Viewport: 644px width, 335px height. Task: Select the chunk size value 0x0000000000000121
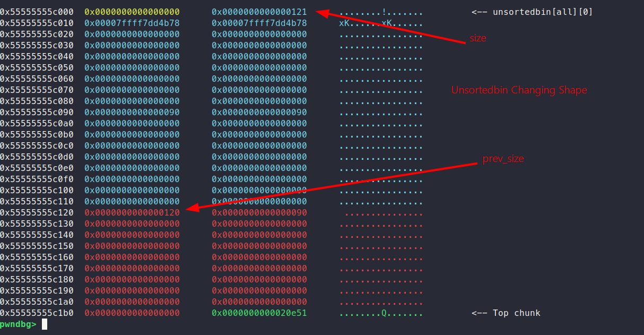259,12
